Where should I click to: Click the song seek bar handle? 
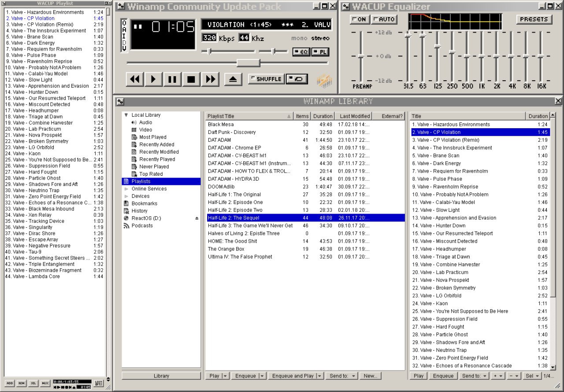(248, 63)
